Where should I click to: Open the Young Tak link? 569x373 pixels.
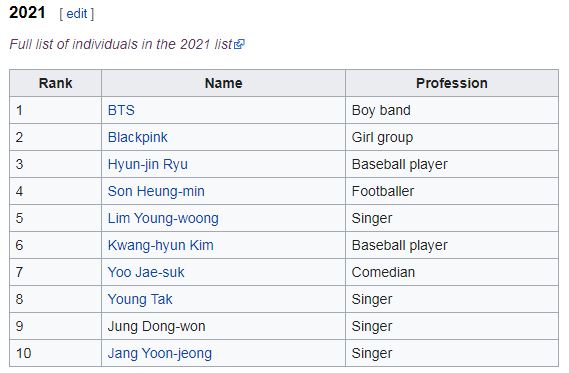[x=140, y=299]
